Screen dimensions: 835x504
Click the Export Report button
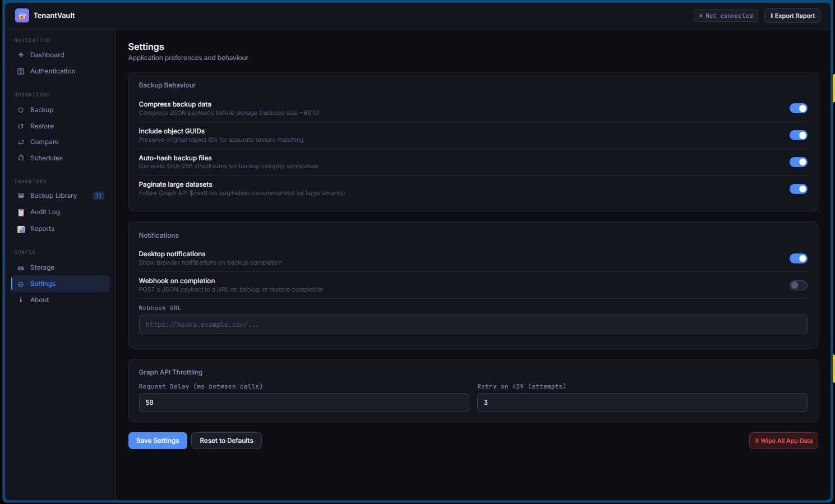click(792, 16)
